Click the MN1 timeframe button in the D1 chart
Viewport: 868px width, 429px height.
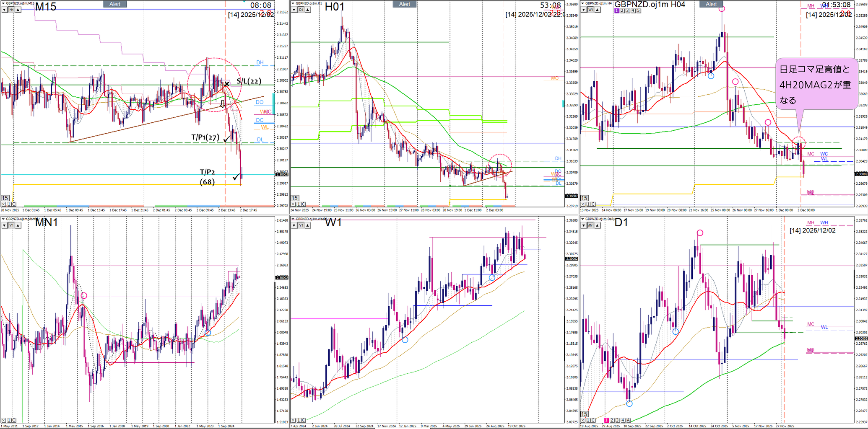[x=591, y=225]
